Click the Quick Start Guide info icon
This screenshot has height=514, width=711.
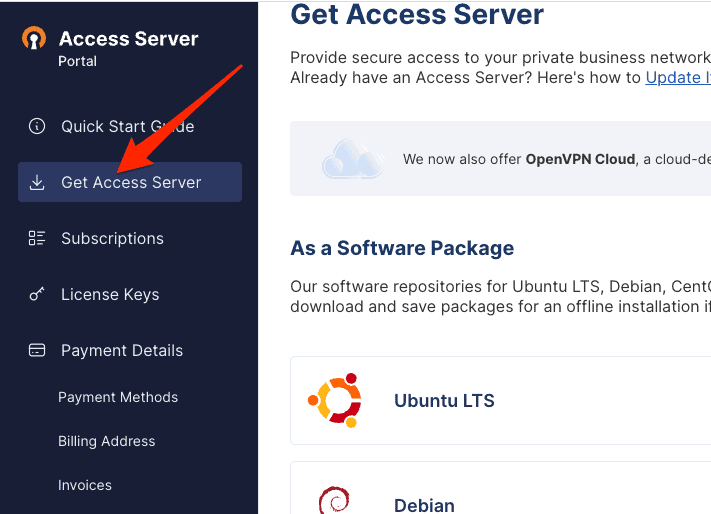pos(37,127)
